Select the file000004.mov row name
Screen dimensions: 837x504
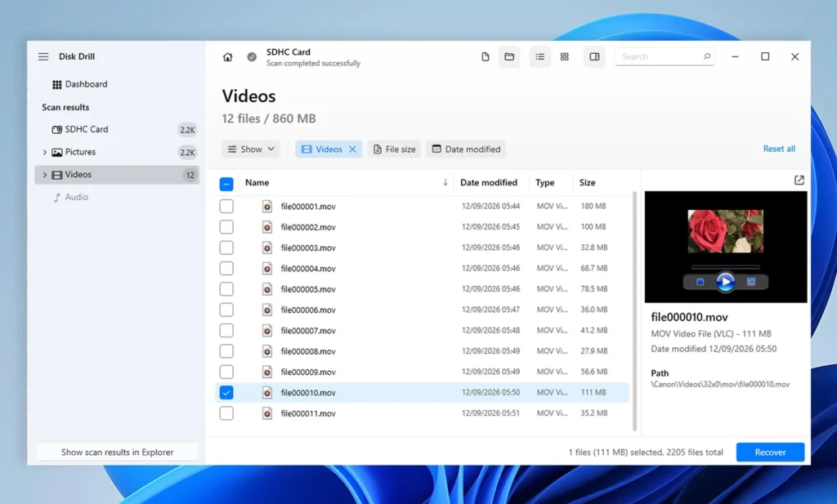coord(308,268)
